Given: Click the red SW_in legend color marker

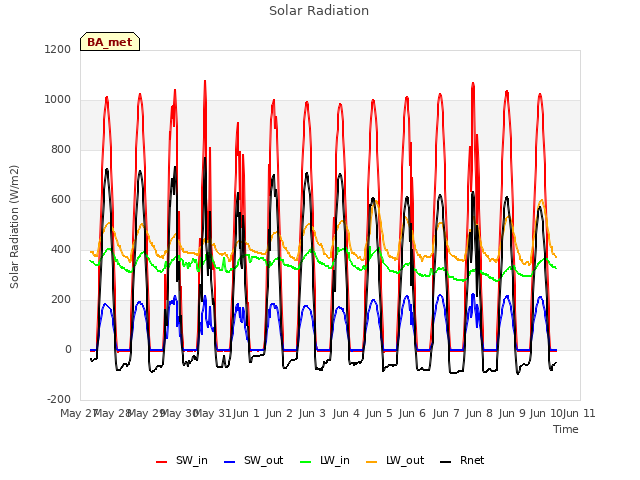Looking at the screenshot, I should [162, 462].
